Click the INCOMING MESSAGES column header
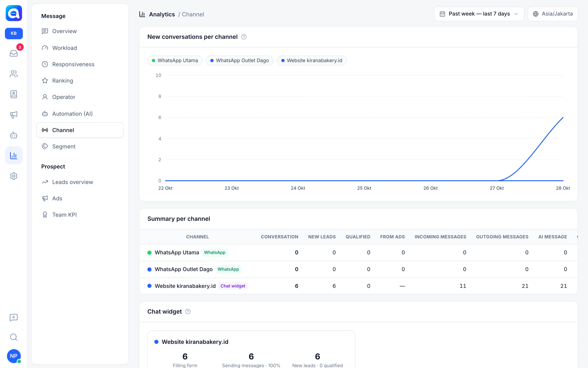This screenshot has width=588, height=368. click(x=440, y=237)
